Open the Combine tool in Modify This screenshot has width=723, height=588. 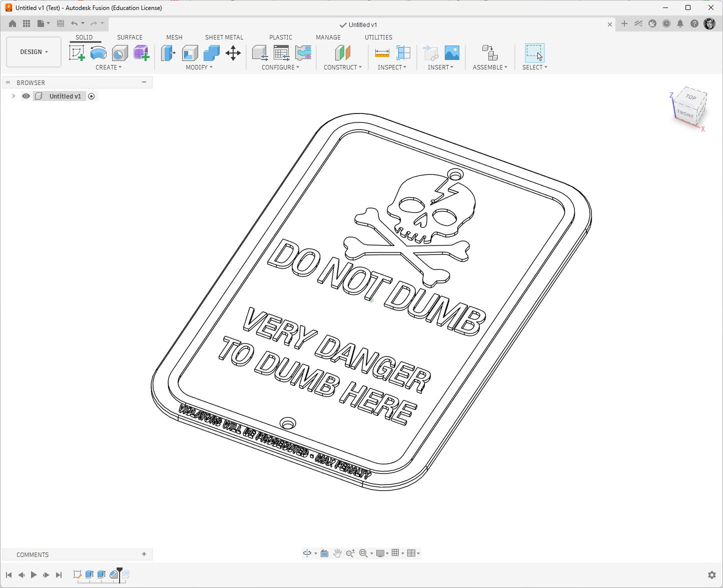tap(212, 53)
